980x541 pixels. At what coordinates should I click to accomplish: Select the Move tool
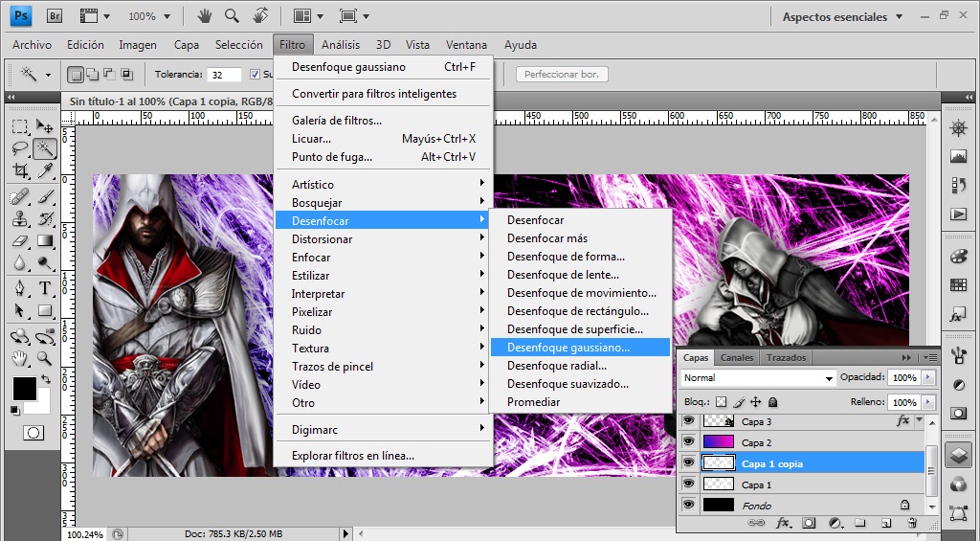click(44, 127)
